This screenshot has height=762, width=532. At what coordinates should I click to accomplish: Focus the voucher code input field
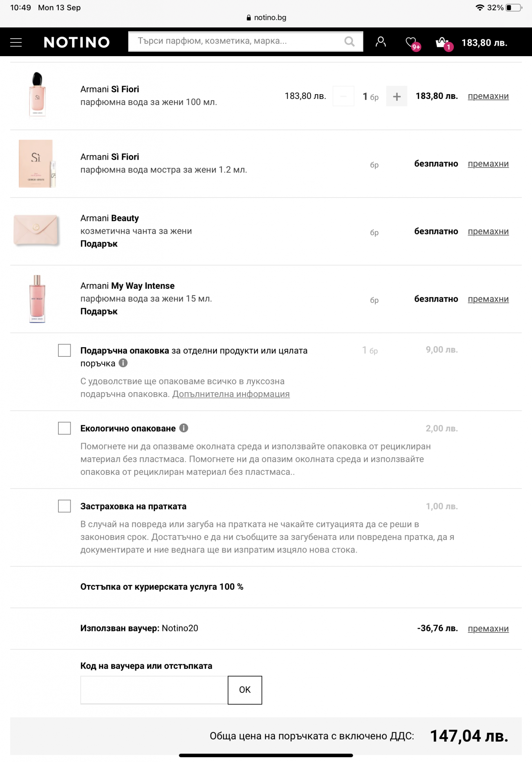pyautogui.click(x=154, y=690)
